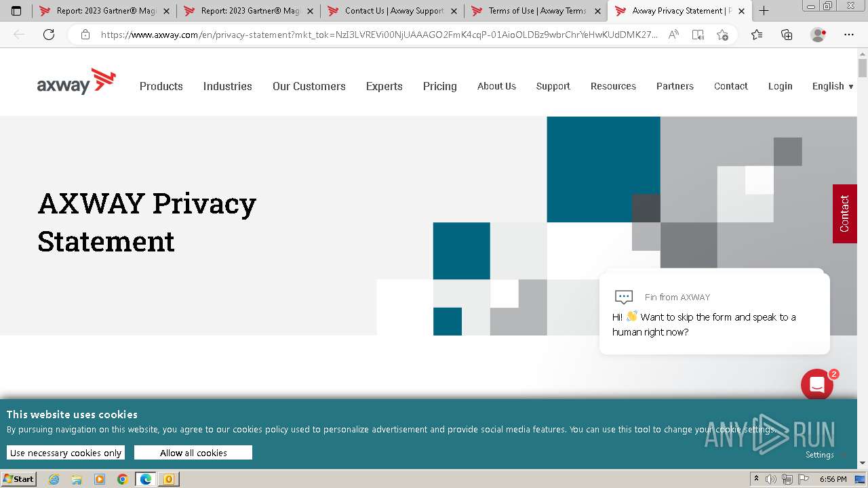Open Edge Settings and more menu
Viewport: 868px width, 488px height.
pos(849,35)
